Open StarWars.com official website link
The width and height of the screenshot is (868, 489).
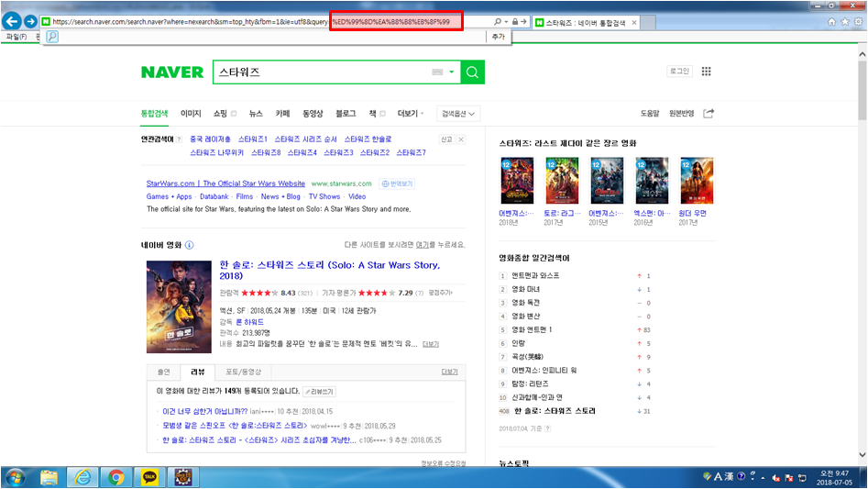point(225,183)
